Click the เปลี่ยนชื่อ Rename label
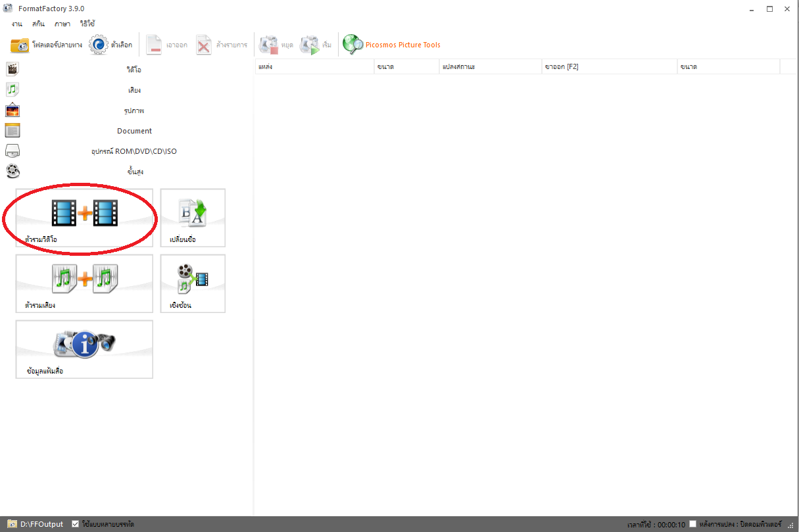The height and width of the screenshot is (532, 799). pyautogui.click(x=182, y=239)
